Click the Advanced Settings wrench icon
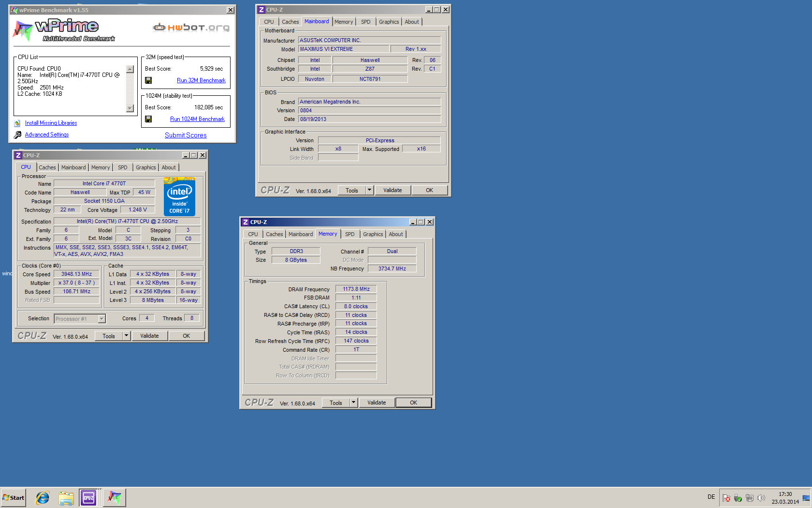The image size is (812, 508). pyautogui.click(x=17, y=135)
